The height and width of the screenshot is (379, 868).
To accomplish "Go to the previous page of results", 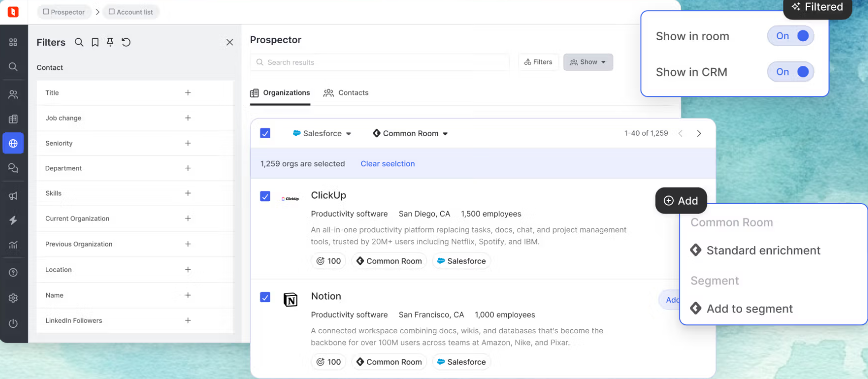I will click(680, 133).
